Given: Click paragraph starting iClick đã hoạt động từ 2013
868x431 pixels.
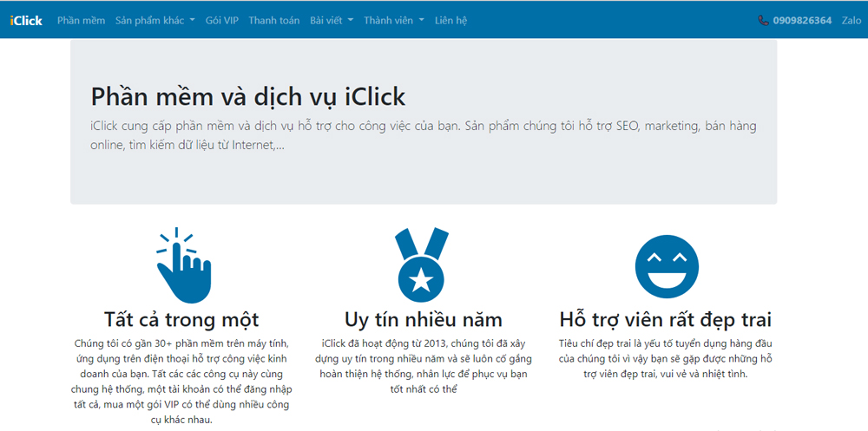Looking at the screenshot, I should (x=424, y=366).
